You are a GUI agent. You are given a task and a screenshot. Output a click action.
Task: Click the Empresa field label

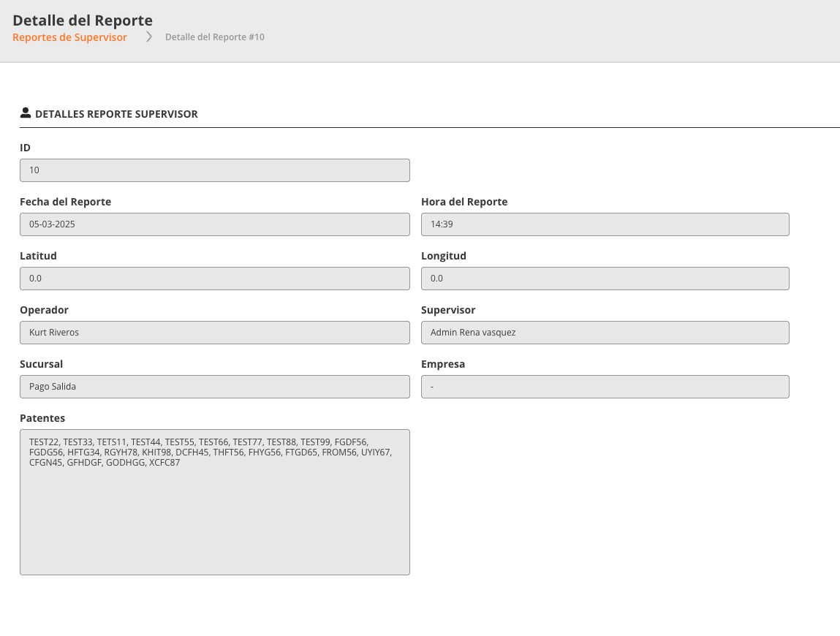pos(443,364)
